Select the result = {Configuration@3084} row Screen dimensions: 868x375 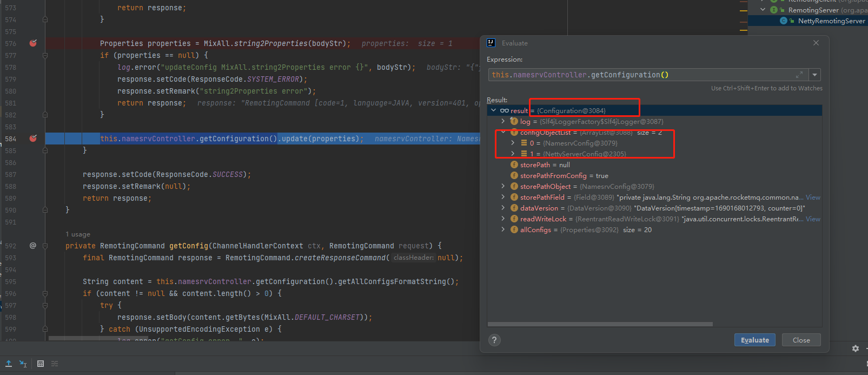point(654,110)
